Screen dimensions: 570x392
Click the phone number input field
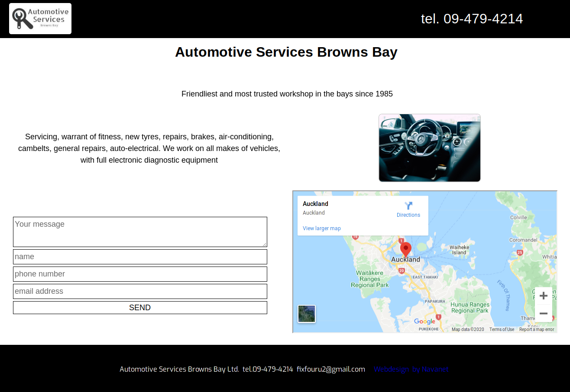[x=139, y=274]
